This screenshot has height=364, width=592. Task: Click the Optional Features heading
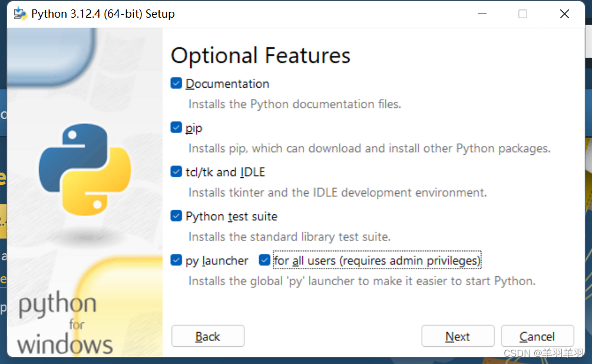(260, 55)
